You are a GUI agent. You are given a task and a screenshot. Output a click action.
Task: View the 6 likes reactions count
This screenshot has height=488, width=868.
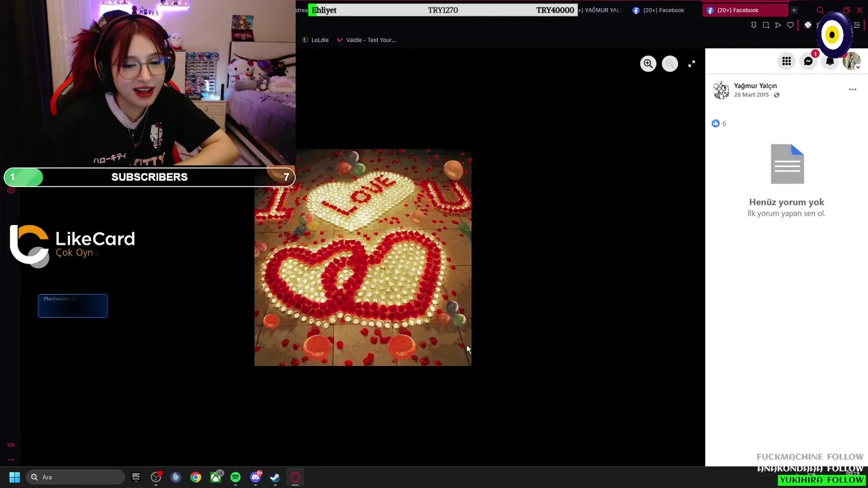pos(719,123)
